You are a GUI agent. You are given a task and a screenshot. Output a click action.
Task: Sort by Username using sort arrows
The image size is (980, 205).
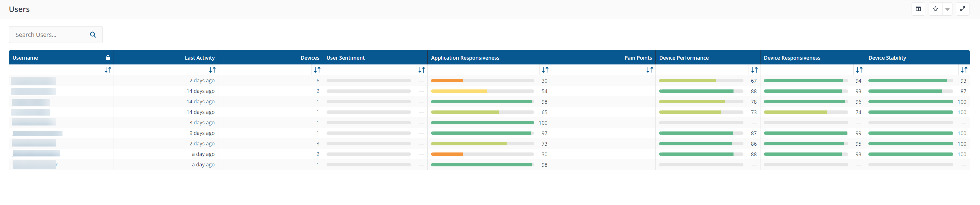[108, 70]
